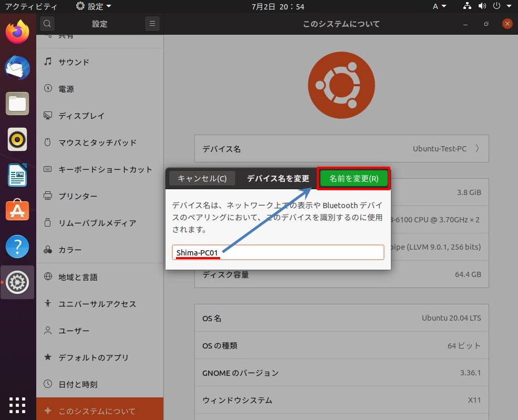518x420 pixels.
Task: Click the keyboard icon beside キーボードショートカット
Action: [x=48, y=169]
